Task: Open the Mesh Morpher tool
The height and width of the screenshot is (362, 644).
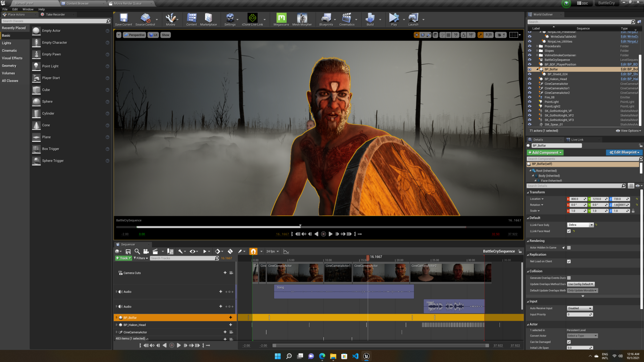Action: [302, 19]
